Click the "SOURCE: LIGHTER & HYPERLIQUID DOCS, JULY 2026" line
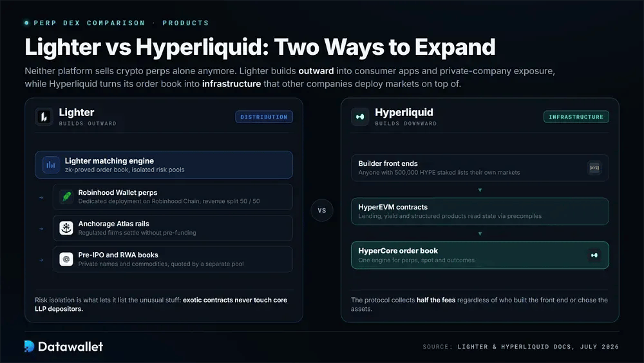This screenshot has width=644, height=363. tap(520, 347)
